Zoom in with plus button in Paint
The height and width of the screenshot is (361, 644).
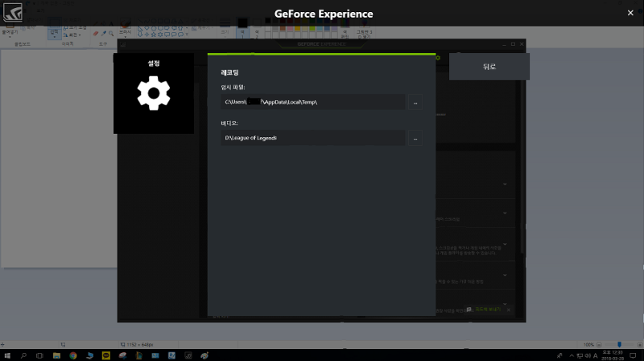[x=639, y=345]
